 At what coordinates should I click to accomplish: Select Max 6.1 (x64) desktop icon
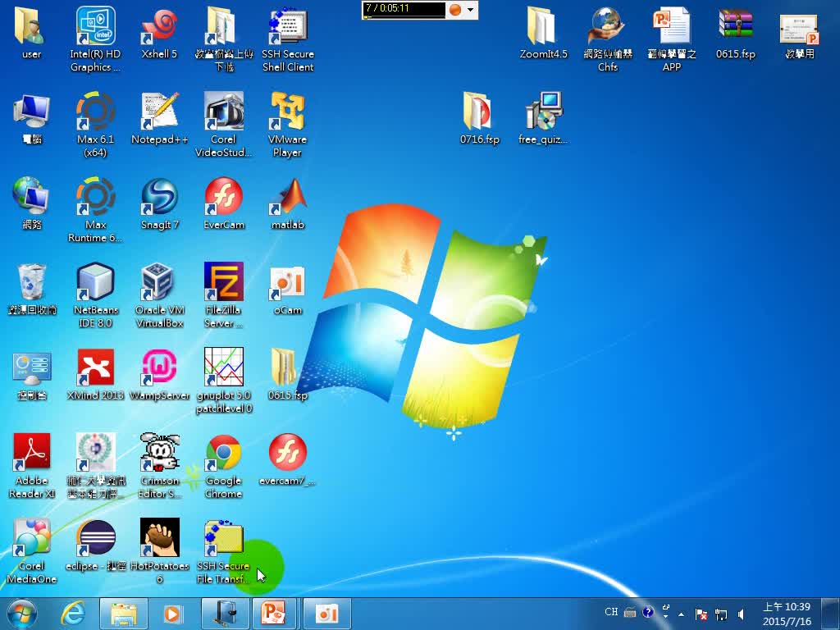[95, 125]
